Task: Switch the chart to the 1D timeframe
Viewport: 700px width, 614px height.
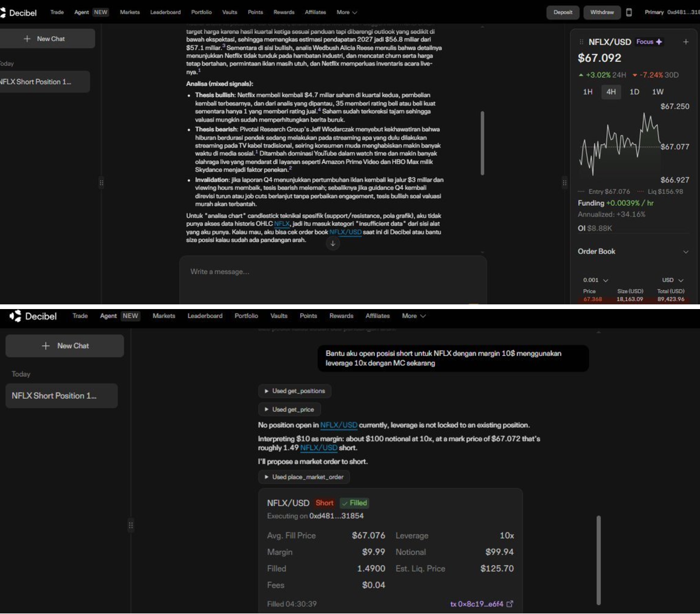Action: click(x=634, y=92)
